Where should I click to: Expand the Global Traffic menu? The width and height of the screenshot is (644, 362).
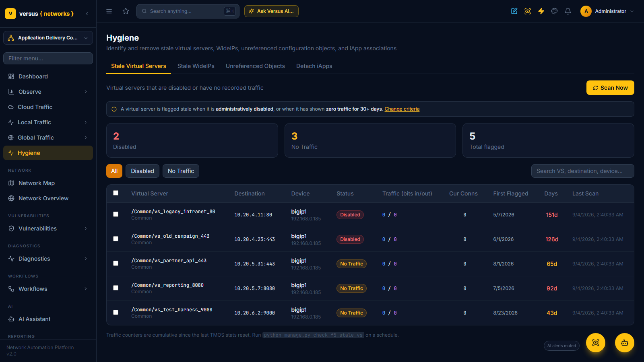pyautogui.click(x=48, y=138)
